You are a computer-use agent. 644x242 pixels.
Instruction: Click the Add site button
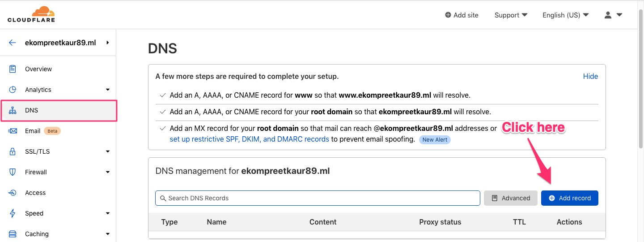[462, 15]
